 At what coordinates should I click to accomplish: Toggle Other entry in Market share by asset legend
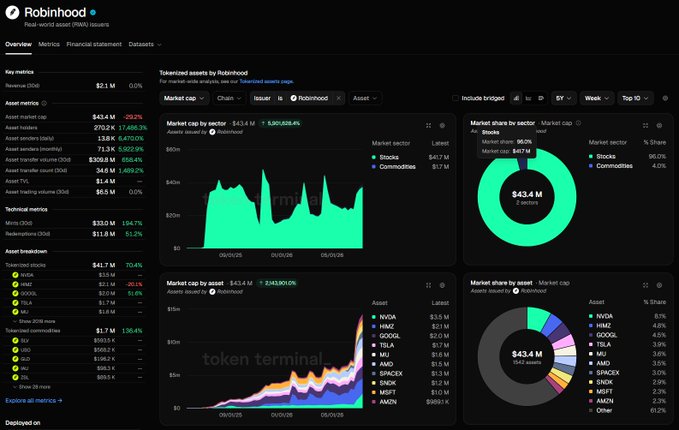pyautogui.click(x=600, y=411)
